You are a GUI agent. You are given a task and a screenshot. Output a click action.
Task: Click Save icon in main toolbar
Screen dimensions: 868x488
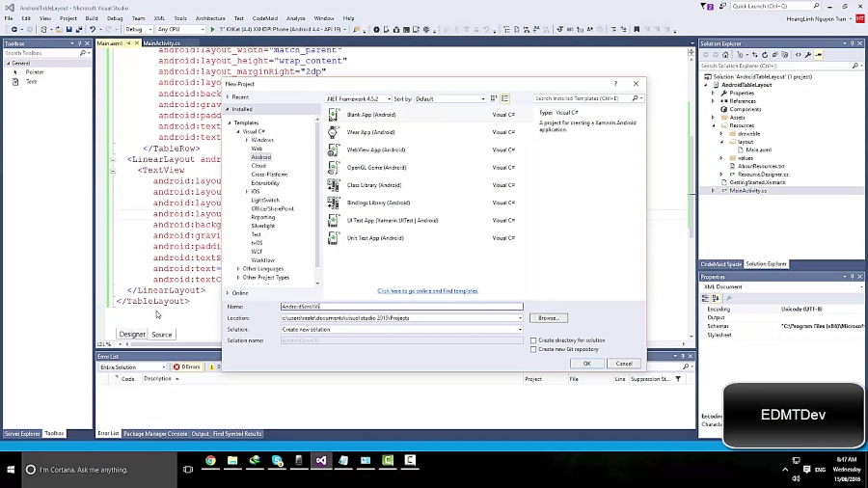pyautogui.click(x=68, y=29)
